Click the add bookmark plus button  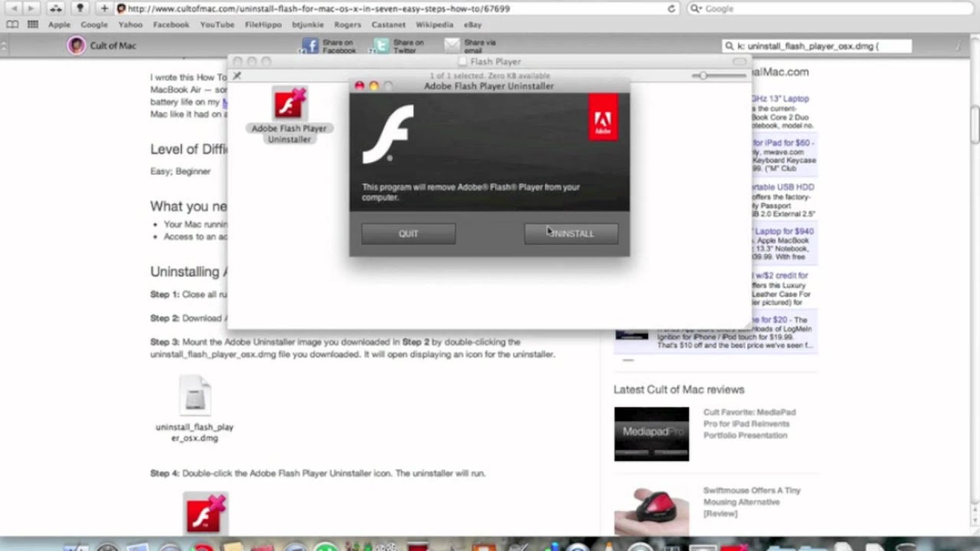(104, 8)
